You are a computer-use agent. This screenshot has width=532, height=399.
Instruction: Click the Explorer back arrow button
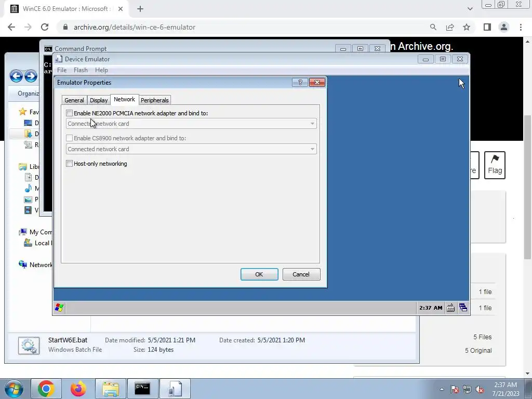[x=16, y=76]
